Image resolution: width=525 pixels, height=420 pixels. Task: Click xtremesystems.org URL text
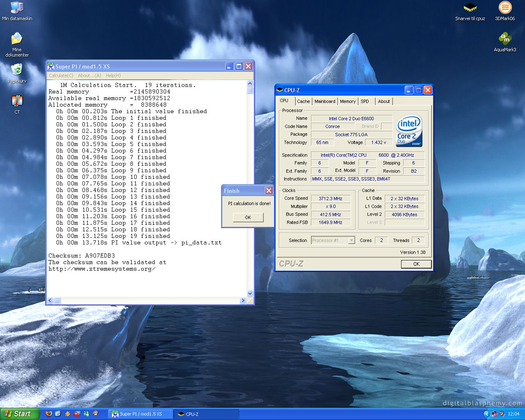[x=102, y=269]
